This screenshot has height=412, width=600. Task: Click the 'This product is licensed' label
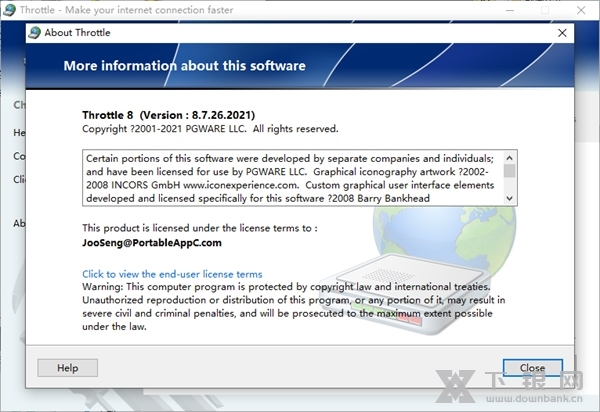tap(199, 228)
